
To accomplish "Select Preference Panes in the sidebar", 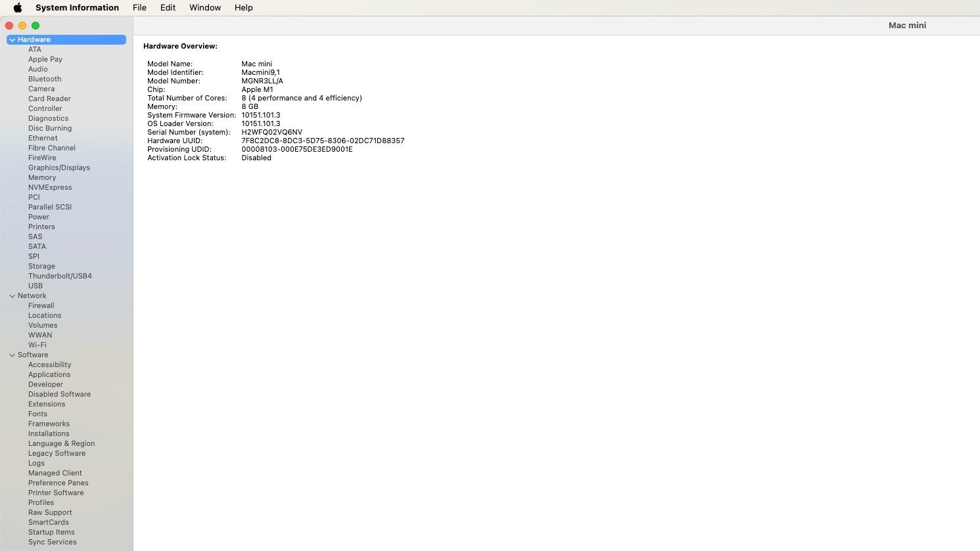I will (x=58, y=483).
